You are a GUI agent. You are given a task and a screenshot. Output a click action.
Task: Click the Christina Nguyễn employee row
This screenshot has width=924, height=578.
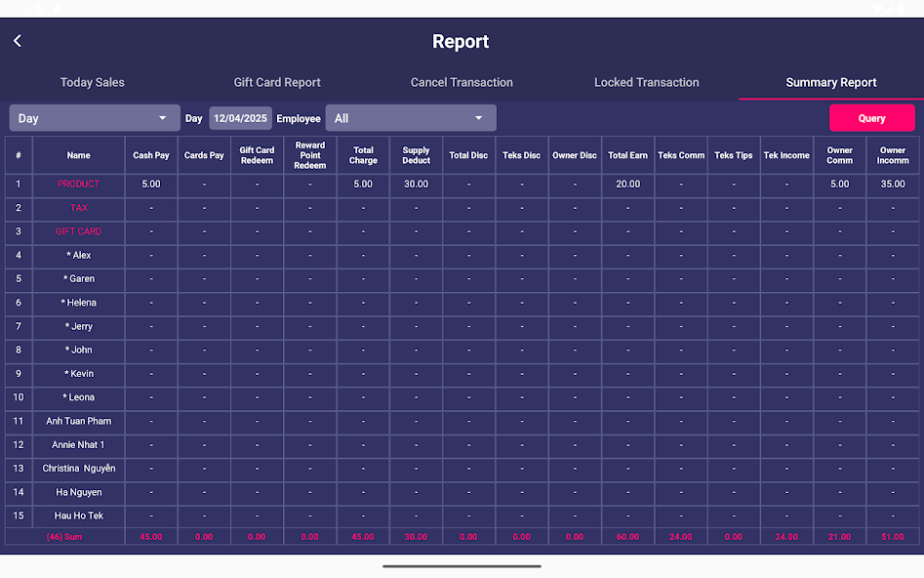tap(78, 469)
